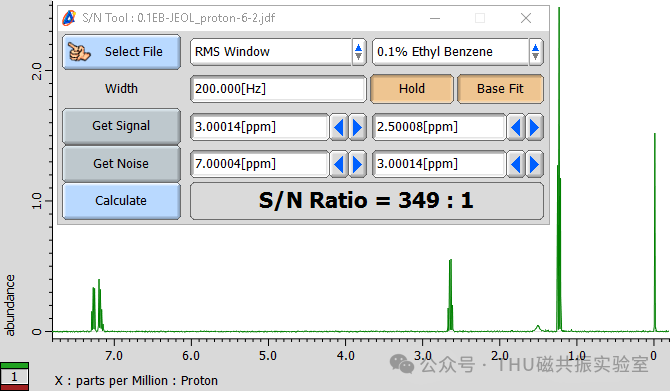Click the left arrow beside 7.00004 noise start

(339, 164)
